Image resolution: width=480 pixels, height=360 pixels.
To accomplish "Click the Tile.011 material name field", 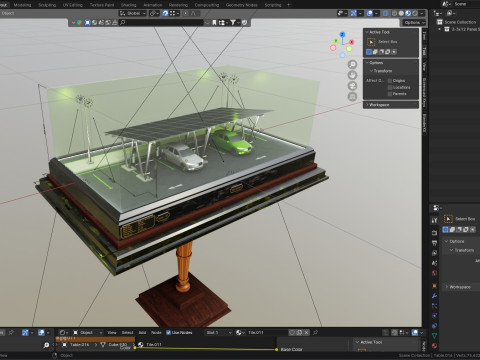I will pyautogui.click(x=267, y=332).
